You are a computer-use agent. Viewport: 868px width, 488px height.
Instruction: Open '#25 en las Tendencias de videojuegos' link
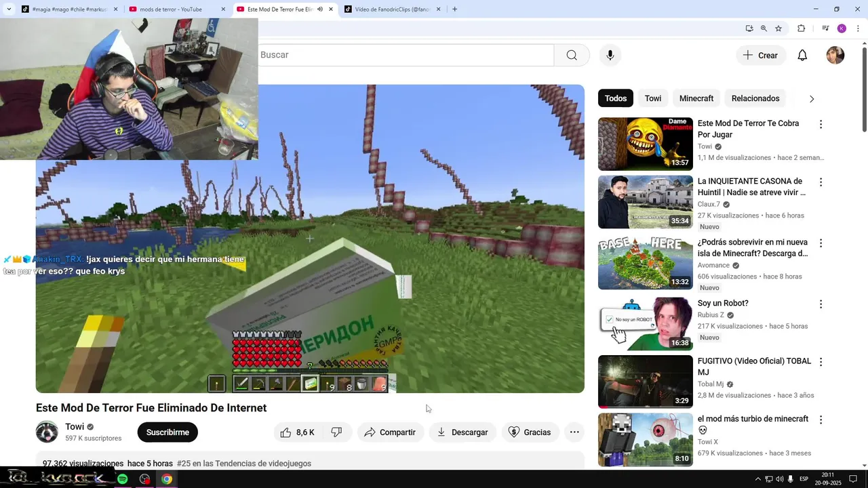[244, 464]
